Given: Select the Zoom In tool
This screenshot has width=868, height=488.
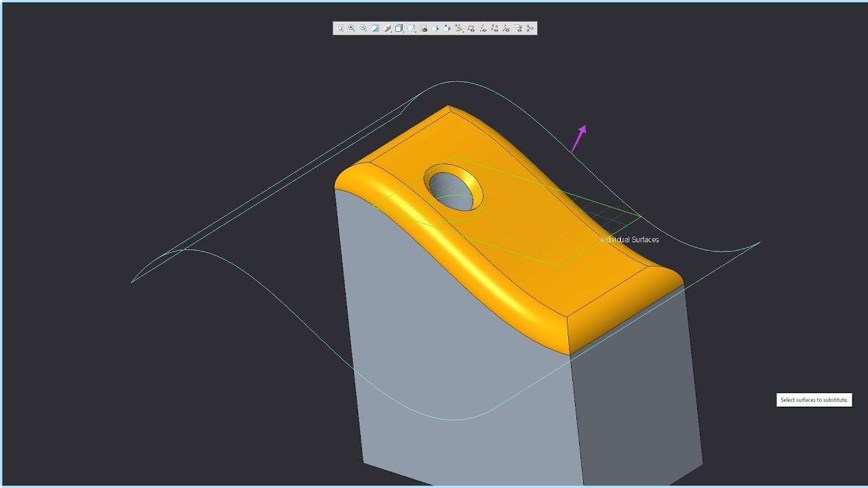Looking at the screenshot, I should pyautogui.click(x=351, y=28).
